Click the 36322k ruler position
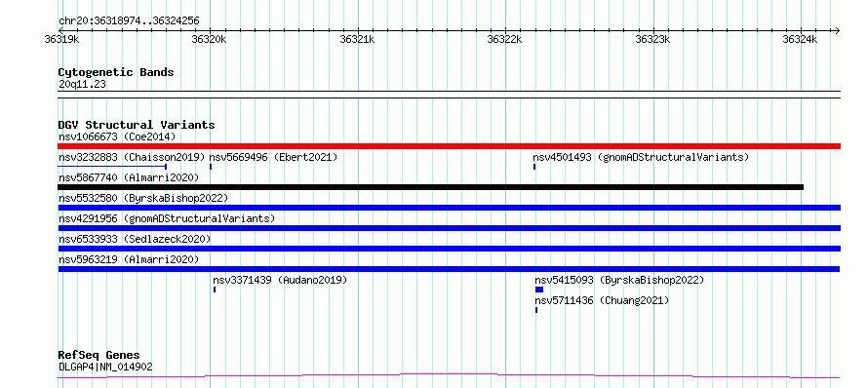 [504, 39]
